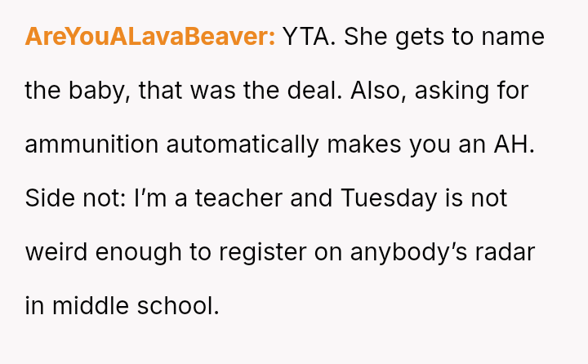Click the word "YTA" in the comment
This screenshot has height=364, width=588.
(306, 37)
